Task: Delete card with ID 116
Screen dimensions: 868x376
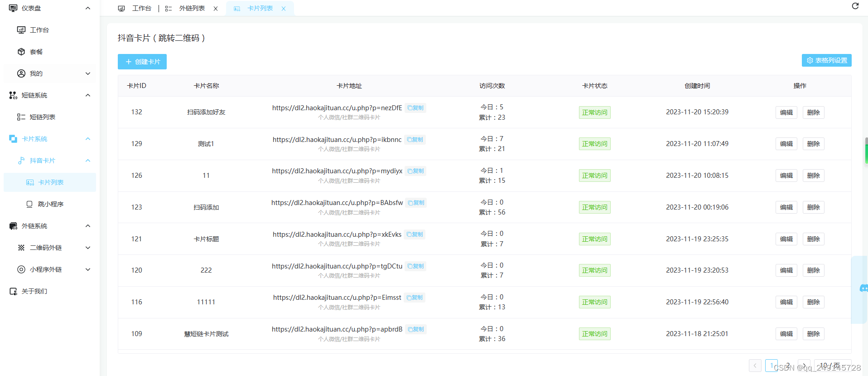Action: [x=814, y=302]
